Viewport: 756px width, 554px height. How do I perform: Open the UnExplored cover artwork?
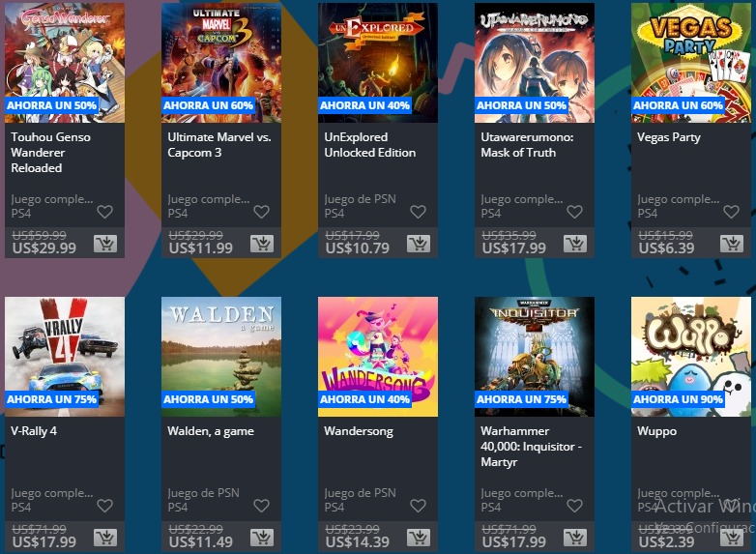pos(378,63)
